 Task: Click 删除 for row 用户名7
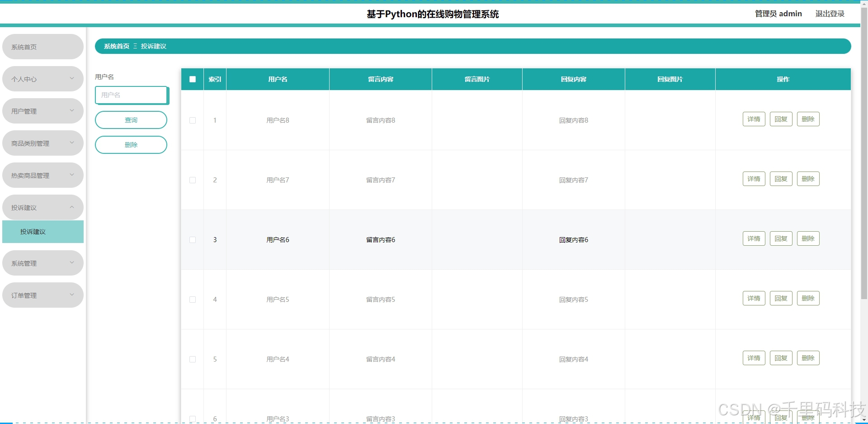(808, 179)
